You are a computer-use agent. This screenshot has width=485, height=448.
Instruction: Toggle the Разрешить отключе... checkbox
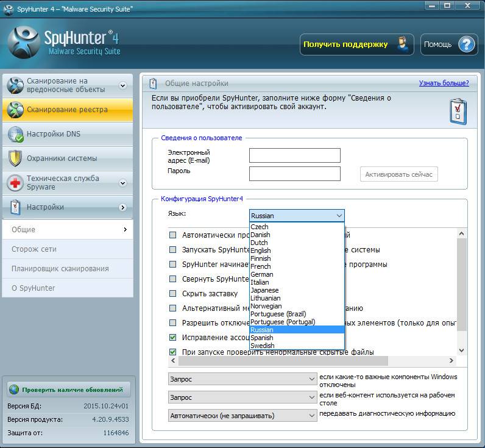[173, 322]
